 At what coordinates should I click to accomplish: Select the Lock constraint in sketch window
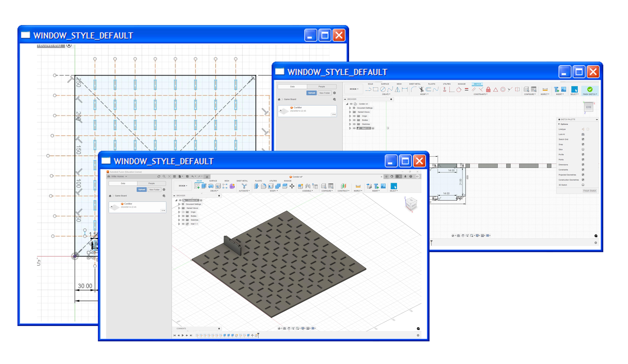[488, 89]
